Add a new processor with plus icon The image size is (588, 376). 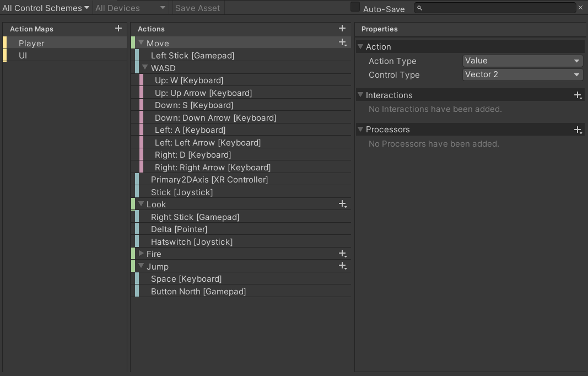[x=578, y=130]
